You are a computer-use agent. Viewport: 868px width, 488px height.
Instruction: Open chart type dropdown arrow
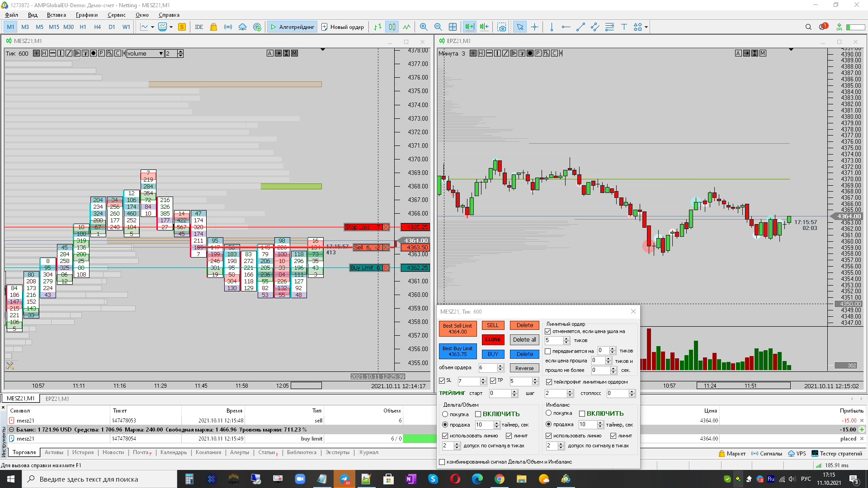[x=152, y=27]
